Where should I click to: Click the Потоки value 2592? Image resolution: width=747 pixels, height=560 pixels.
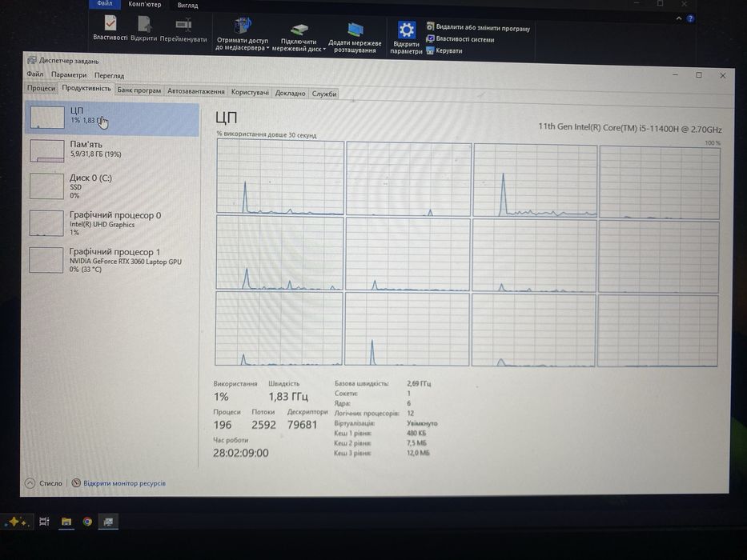[x=263, y=424]
